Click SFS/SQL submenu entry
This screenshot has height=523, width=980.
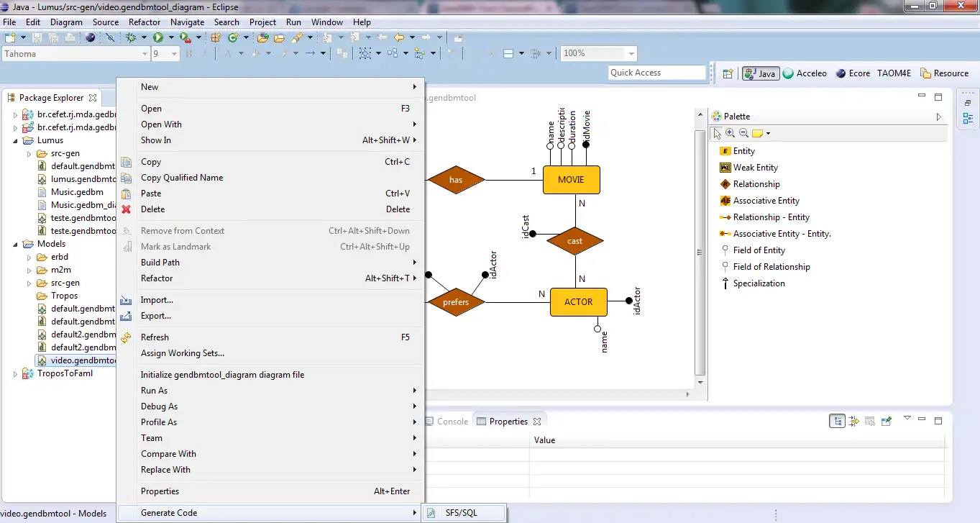(464, 513)
